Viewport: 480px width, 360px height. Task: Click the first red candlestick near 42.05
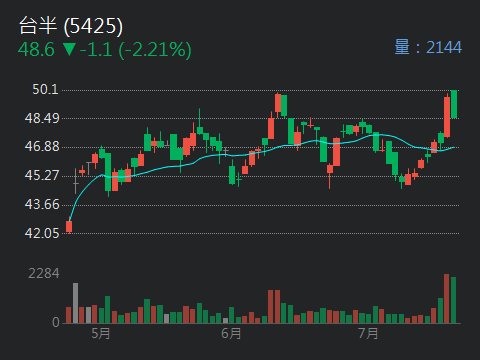tap(69, 226)
